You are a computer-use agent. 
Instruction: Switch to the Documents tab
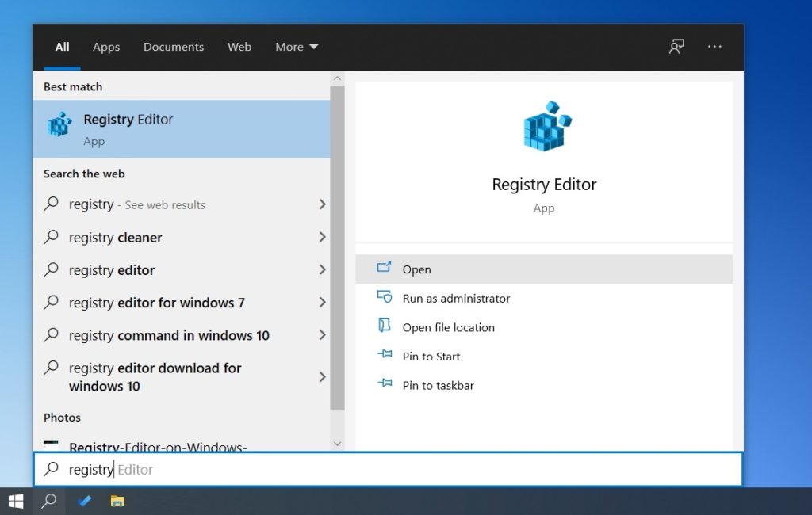173,47
